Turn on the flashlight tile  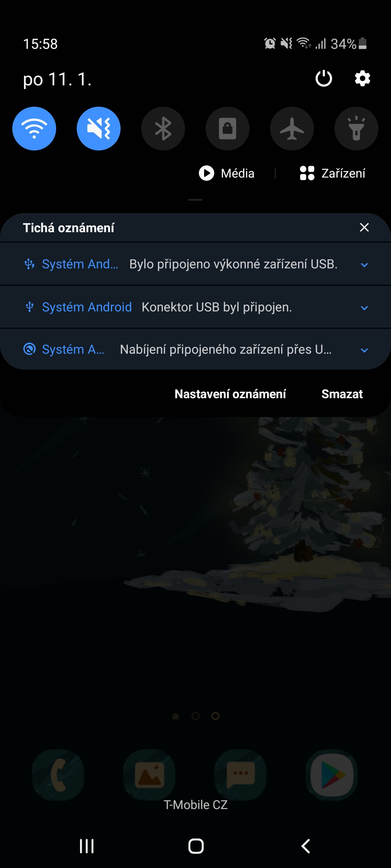click(x=356, y=128)
